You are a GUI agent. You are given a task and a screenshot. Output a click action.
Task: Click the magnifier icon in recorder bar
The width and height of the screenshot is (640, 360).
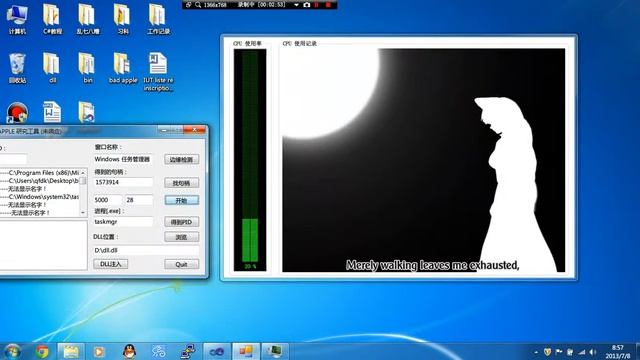coord(198,5)
